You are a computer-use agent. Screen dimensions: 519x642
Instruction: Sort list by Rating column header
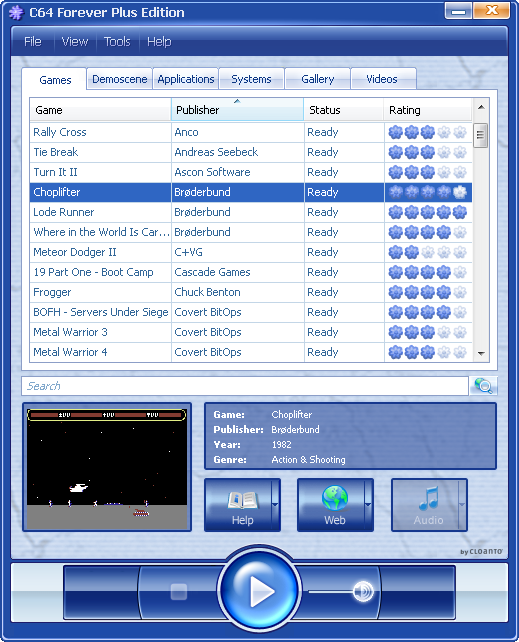point(428,110)
